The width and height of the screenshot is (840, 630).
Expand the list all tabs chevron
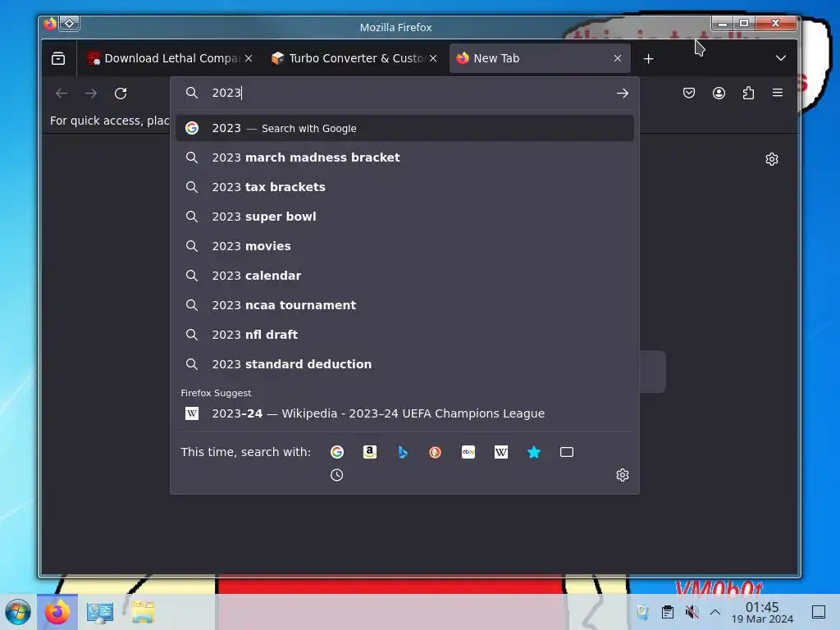(x=781, y=58)
